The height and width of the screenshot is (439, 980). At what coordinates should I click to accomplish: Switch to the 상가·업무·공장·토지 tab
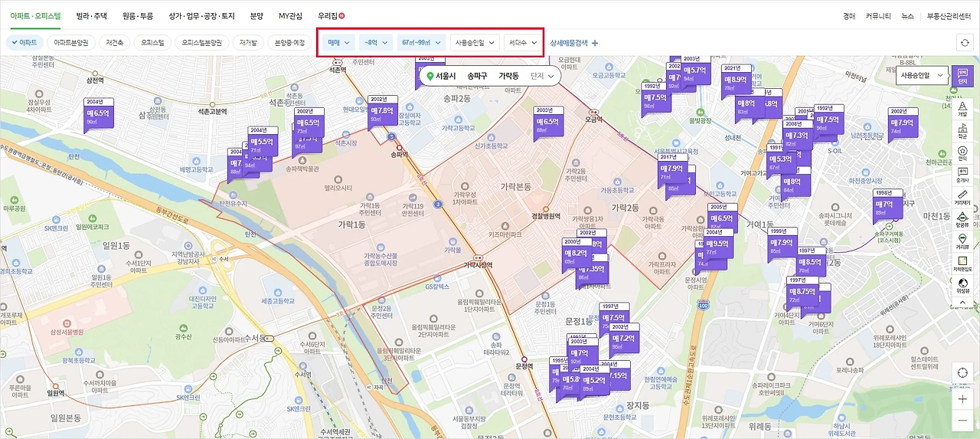[x=202, y=15]
